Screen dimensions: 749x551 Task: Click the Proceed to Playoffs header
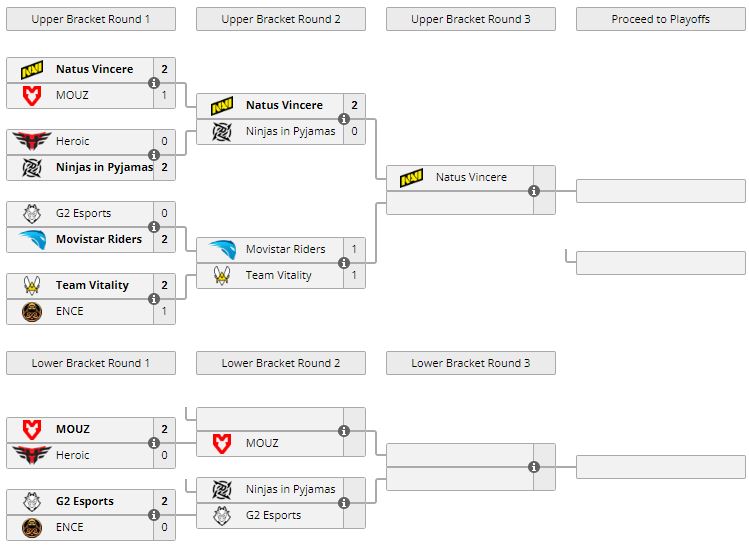click(661, 19)
